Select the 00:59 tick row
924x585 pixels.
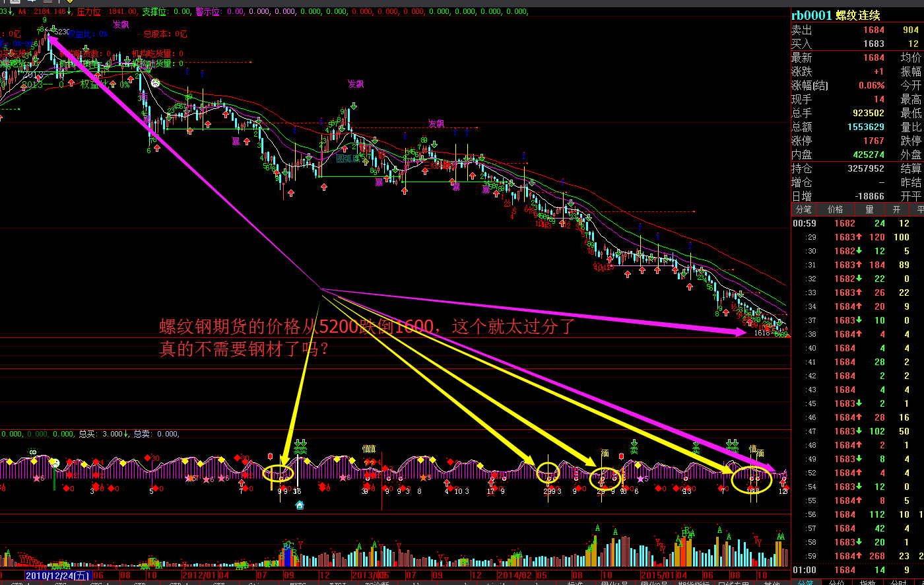(857, 223)
